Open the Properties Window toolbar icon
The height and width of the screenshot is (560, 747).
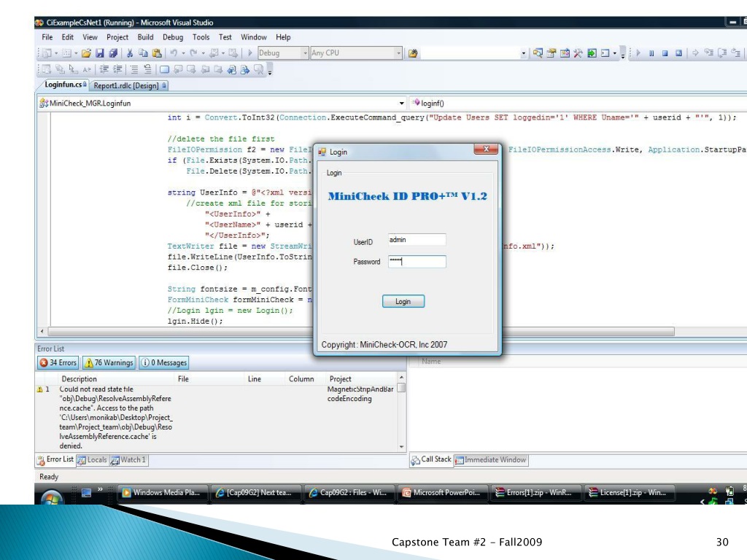pos(551,53)
